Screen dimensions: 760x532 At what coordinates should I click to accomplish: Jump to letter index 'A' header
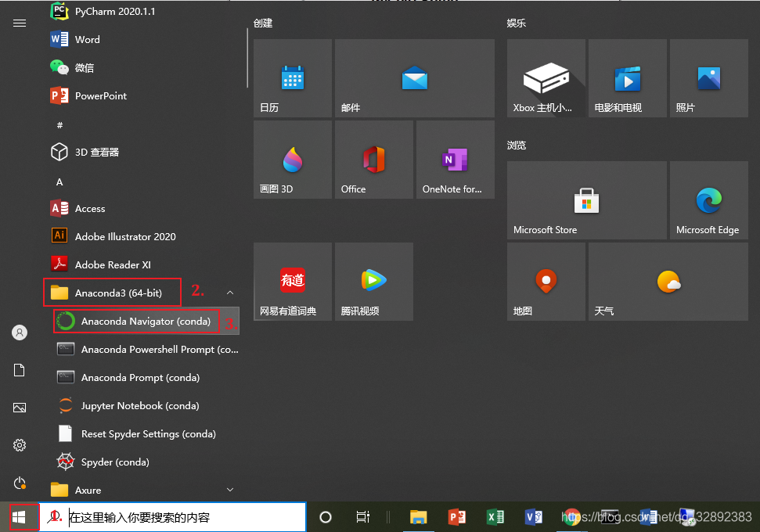tap(59, 182)
